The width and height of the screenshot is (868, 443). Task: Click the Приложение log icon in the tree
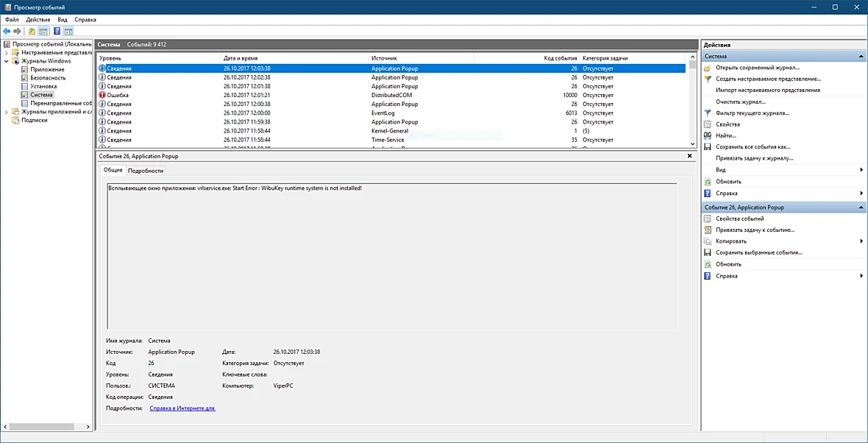tap(24, 70)
